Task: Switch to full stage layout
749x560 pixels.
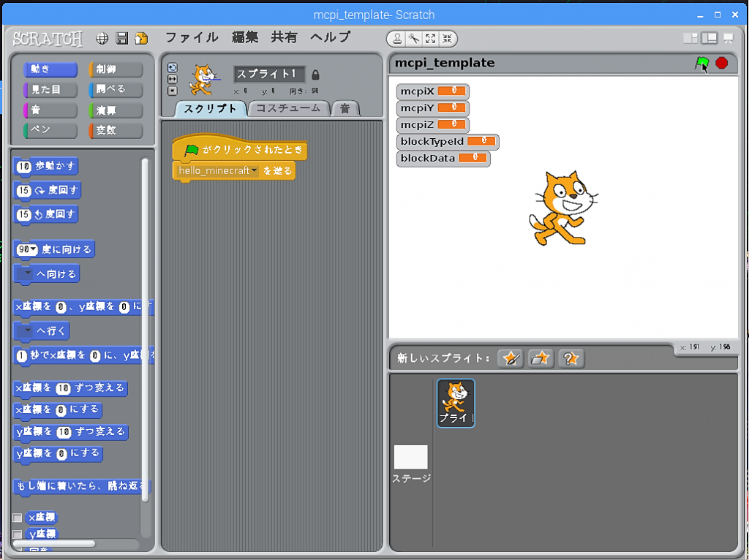Action: pyautogui.click(x=710, y=38)
